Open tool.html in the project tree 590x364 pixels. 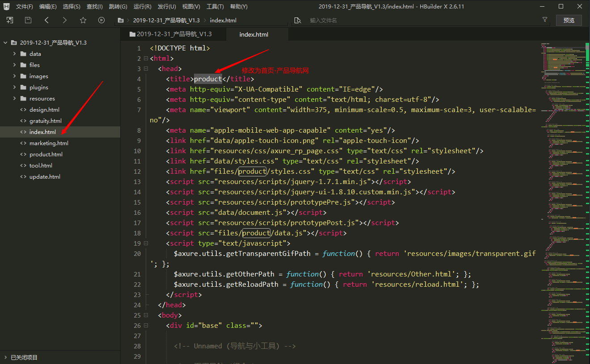41,166
